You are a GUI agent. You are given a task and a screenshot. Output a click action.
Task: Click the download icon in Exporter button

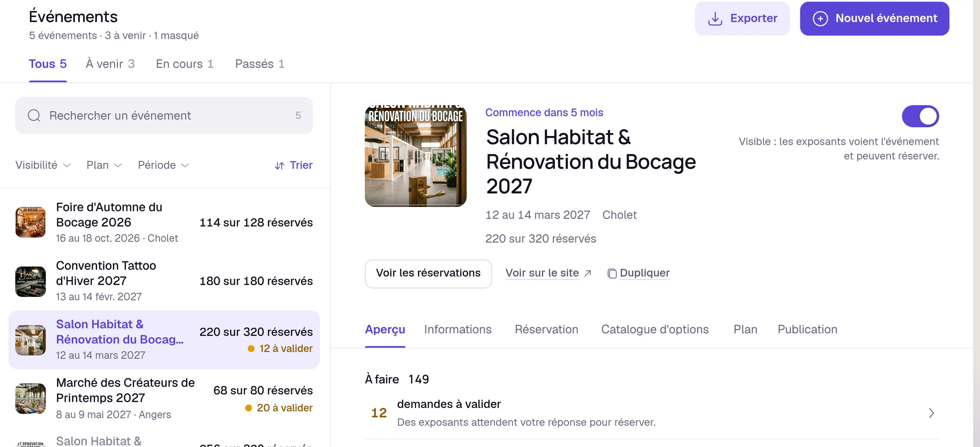715,19
